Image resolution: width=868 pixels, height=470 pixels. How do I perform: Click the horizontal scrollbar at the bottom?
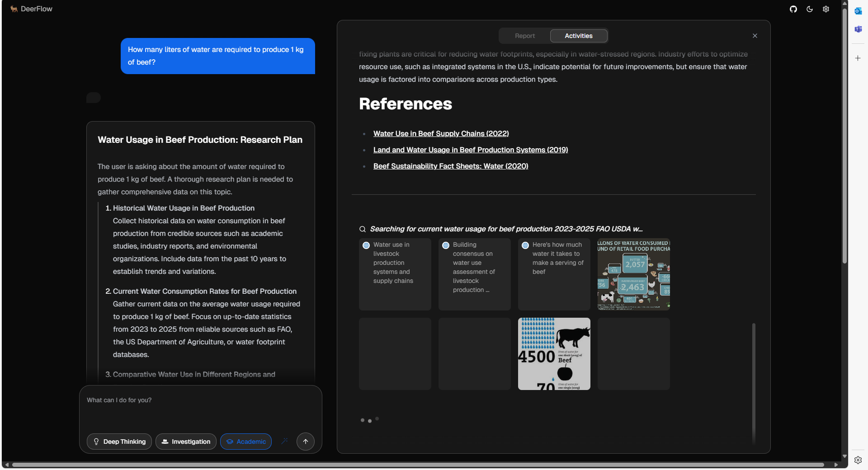click(418, 465)
